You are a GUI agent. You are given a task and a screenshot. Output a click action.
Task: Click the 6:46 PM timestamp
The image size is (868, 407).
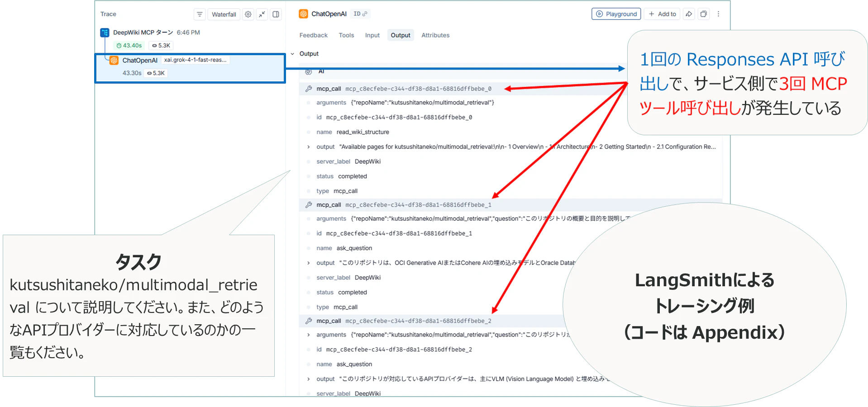(x=188, y=33)
